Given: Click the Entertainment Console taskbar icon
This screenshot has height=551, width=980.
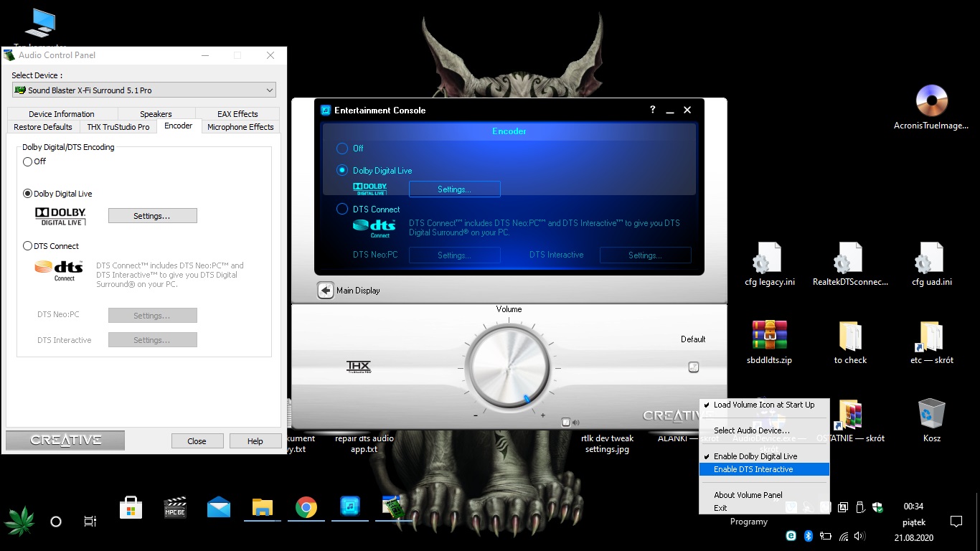Looking at the screenshot, I should [x=350, y=507].
